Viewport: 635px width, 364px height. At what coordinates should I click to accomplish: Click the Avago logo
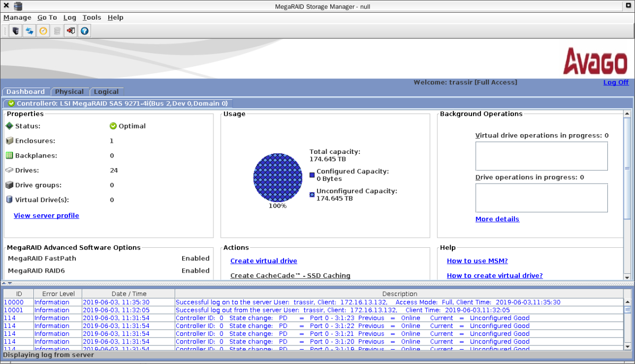[595, 61]
